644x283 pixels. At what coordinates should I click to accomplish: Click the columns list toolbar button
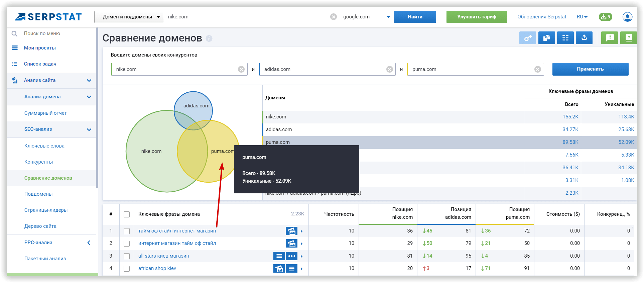565,38
